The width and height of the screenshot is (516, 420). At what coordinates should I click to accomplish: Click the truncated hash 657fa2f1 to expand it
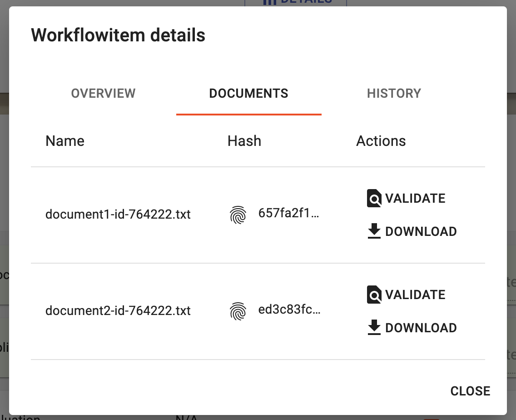point(289,213)
